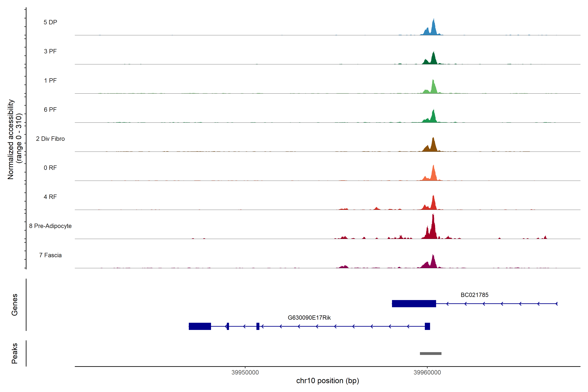Click the 39950000 axis tick label
The width and height of the screenshot is (588, 392).
coord(245,372)
